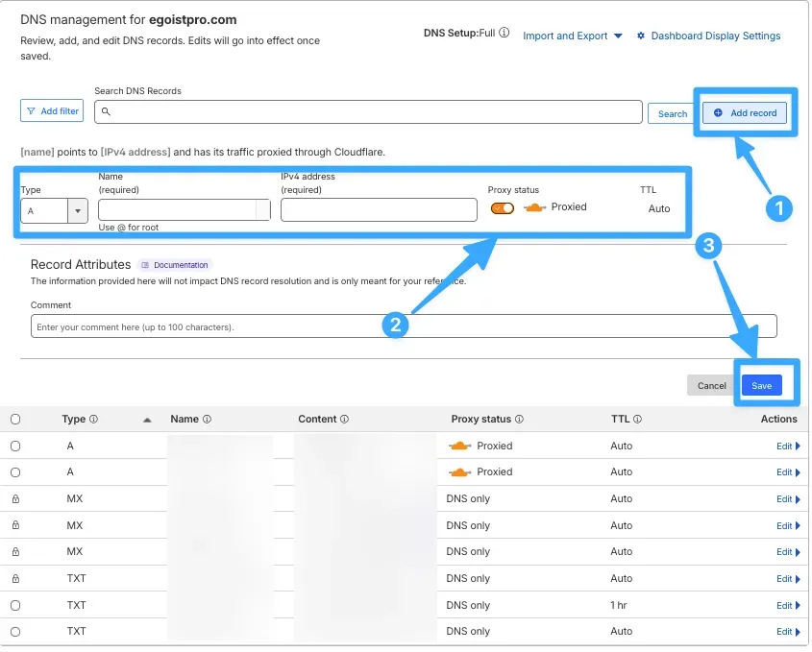Screen dimensions: 812x652
Task: Expand the Import and Export menu
Action: [573, 36]
